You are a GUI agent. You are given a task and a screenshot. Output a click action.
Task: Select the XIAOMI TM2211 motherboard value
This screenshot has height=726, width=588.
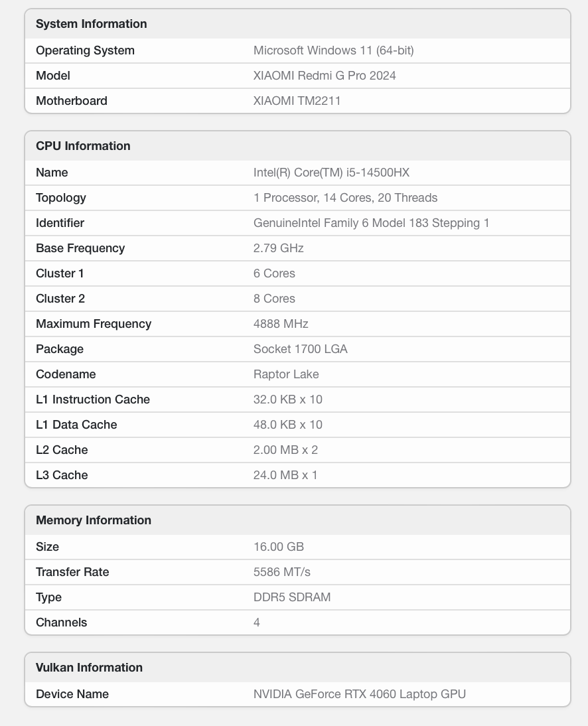point(297,101)
